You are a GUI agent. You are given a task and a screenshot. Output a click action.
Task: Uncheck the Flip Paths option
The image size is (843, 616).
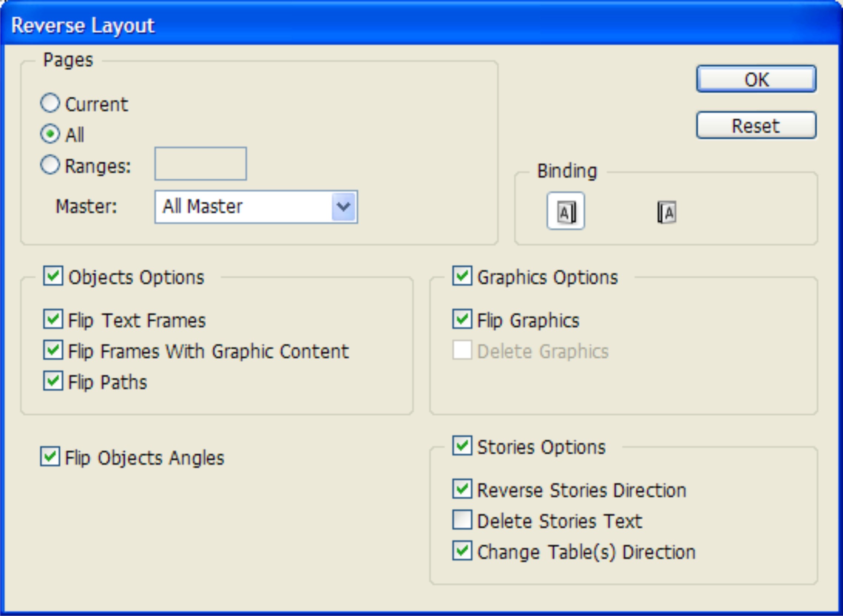pos(53,381)
